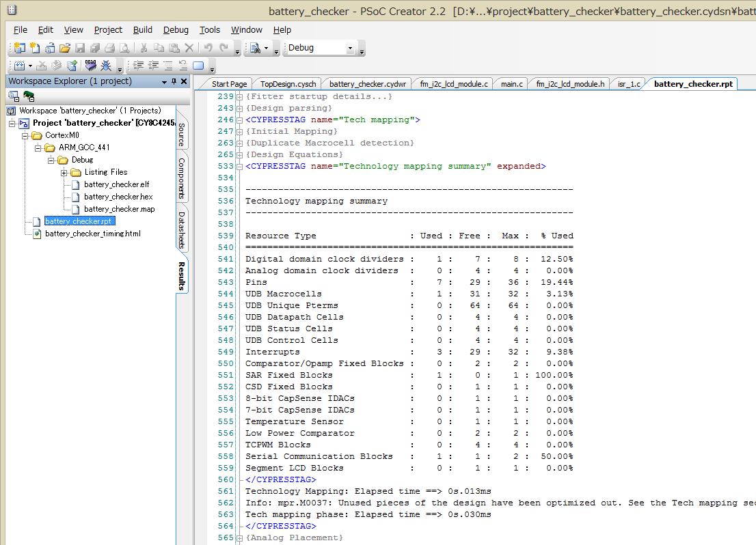Viewport: 756px width, 545px height.
Task: Pin the Workspace Explorer panel
Action: point(174,81)
